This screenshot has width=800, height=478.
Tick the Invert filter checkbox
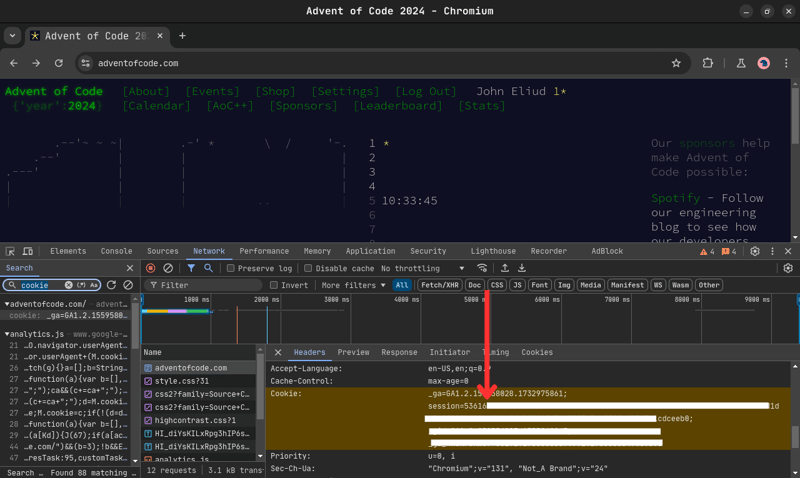[274, 285]
